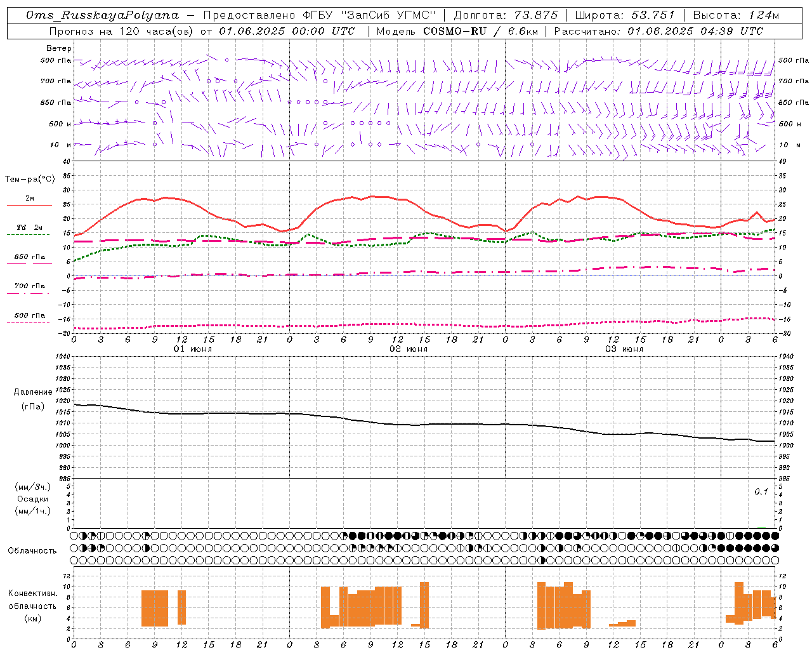The image size is (812, 650).
Task: Click the 03 июня date label
Action: [x=624, y=349]
